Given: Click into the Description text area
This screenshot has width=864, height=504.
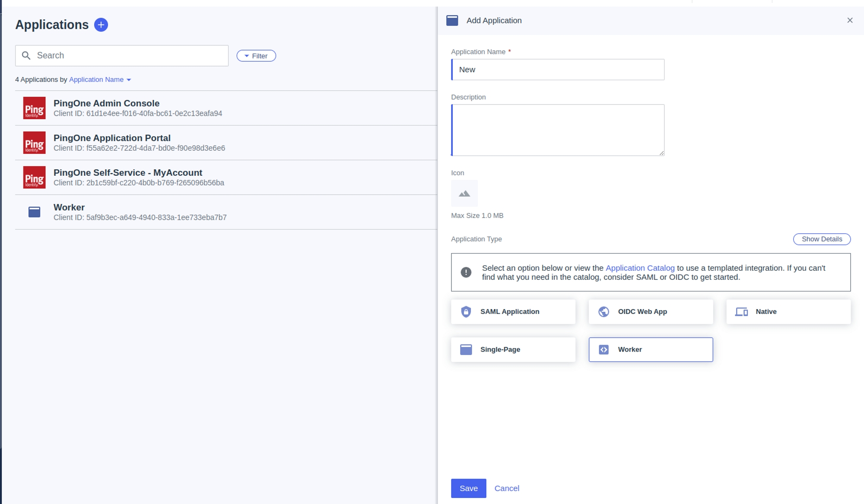Looking at the screenshot, I should coord(558,130).
